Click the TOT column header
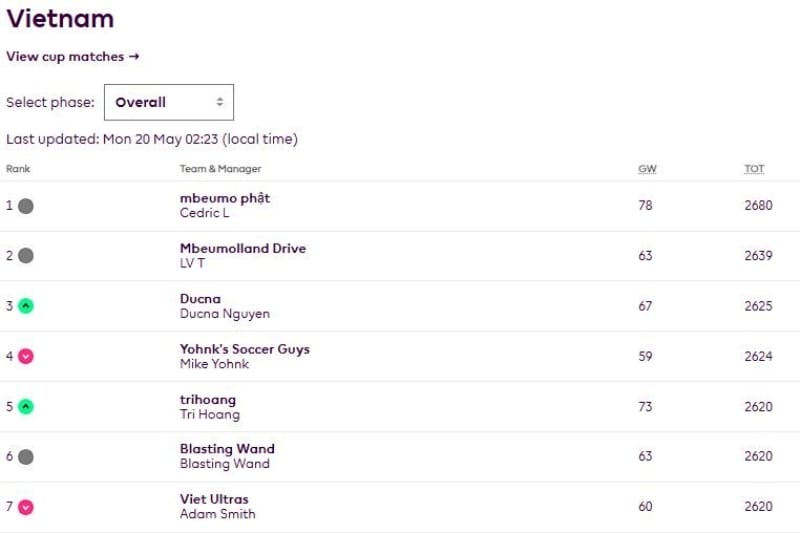Screen dimensions: 800x533 754,169
